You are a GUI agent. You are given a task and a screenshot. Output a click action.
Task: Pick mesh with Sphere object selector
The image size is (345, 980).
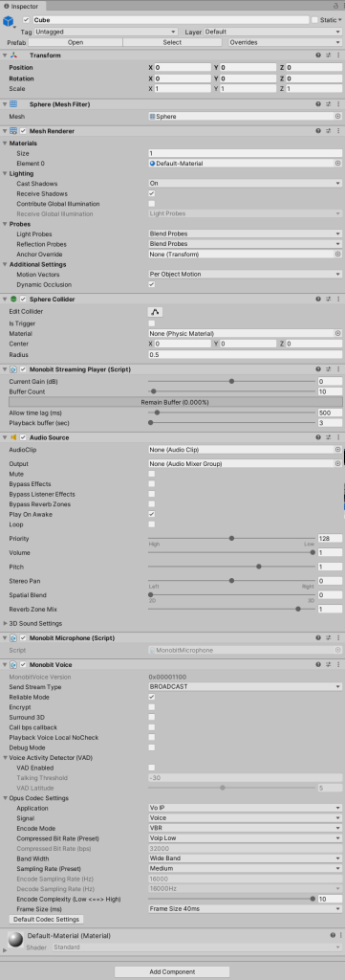pos(338,116)
